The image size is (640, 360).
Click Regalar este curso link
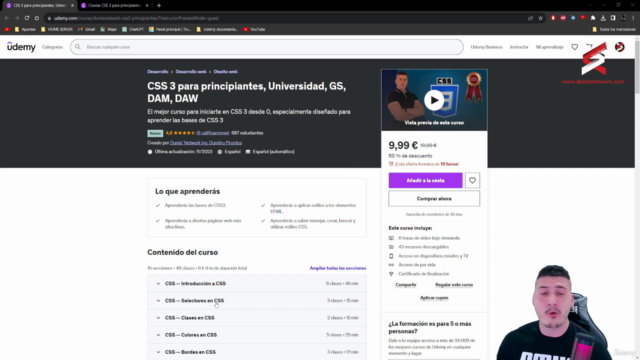(454, 285)
